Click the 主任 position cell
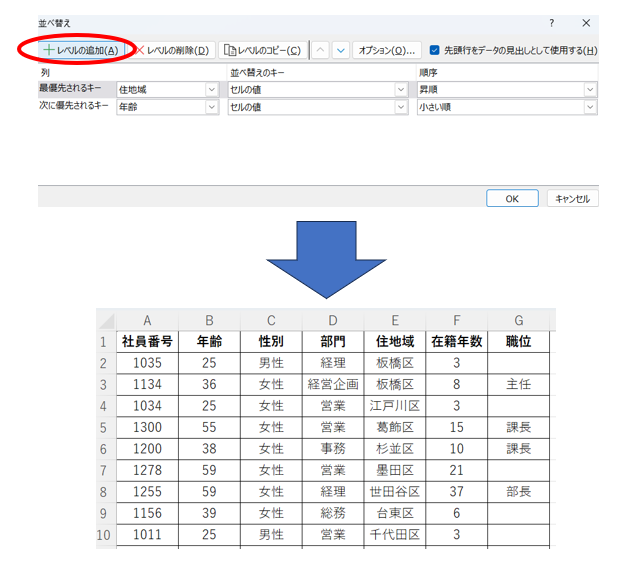Screen dimensions: 626x574 [518, 385]
